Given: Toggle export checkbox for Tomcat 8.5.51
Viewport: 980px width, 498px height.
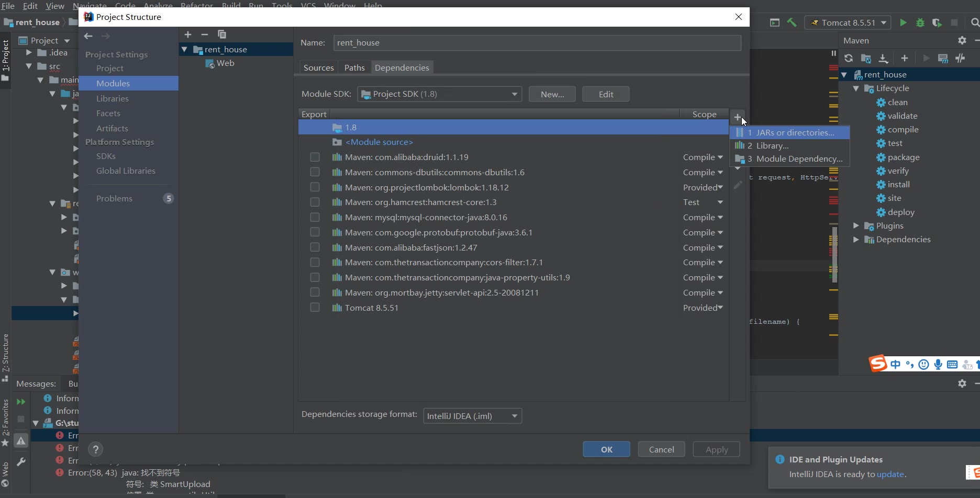Looking at the screenshot, I should coord(315,307).
